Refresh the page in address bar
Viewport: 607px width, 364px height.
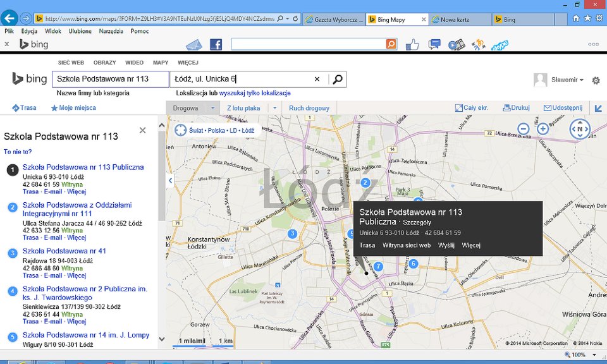[x=295, y=18]
